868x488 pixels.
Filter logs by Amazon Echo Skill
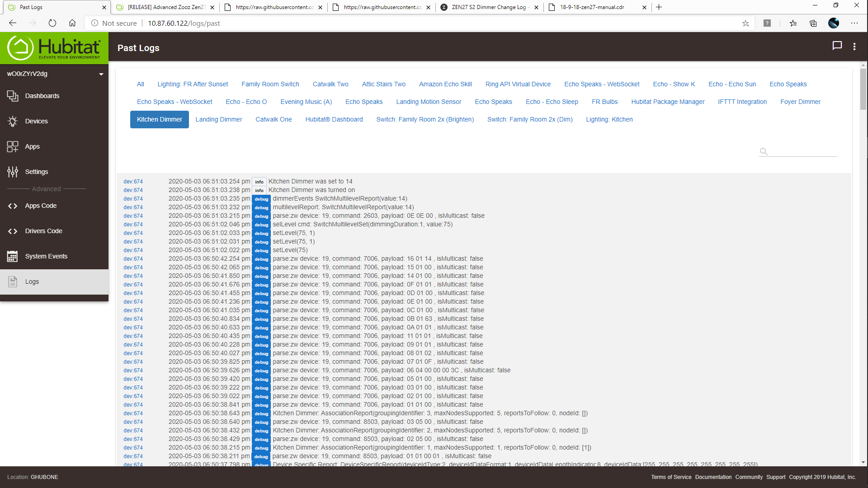(x=445, y=84)
